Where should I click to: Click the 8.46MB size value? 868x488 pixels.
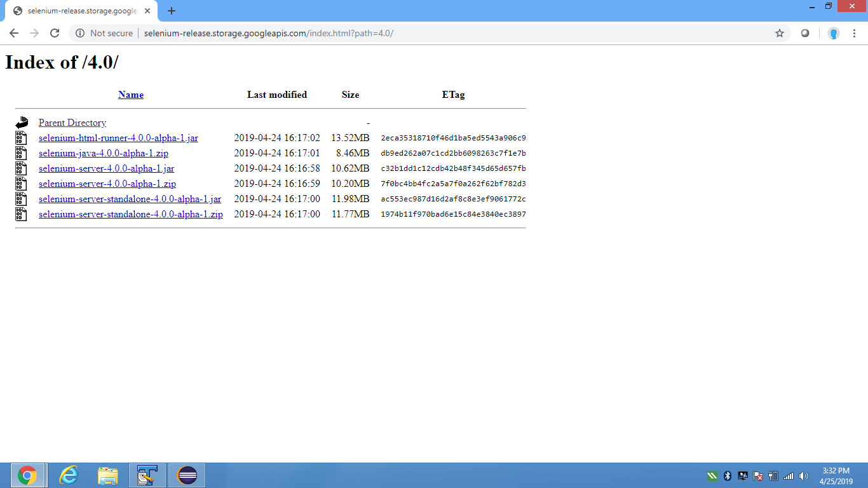pos(353,153)
